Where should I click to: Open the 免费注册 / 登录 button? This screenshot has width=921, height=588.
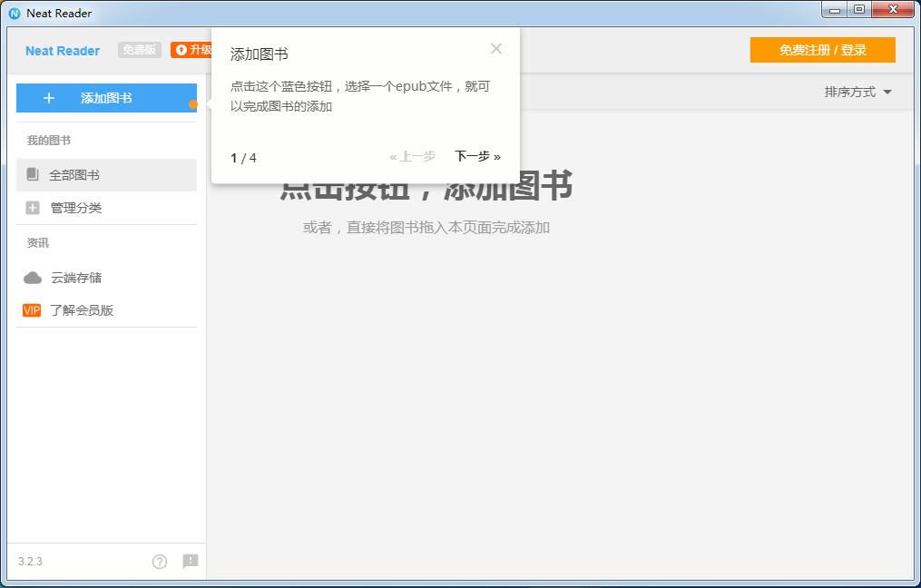coord(822,50)
